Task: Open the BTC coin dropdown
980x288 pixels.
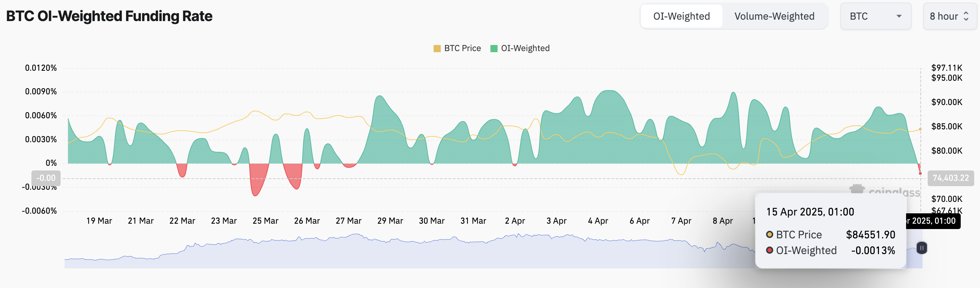Action: click(875, 16)
